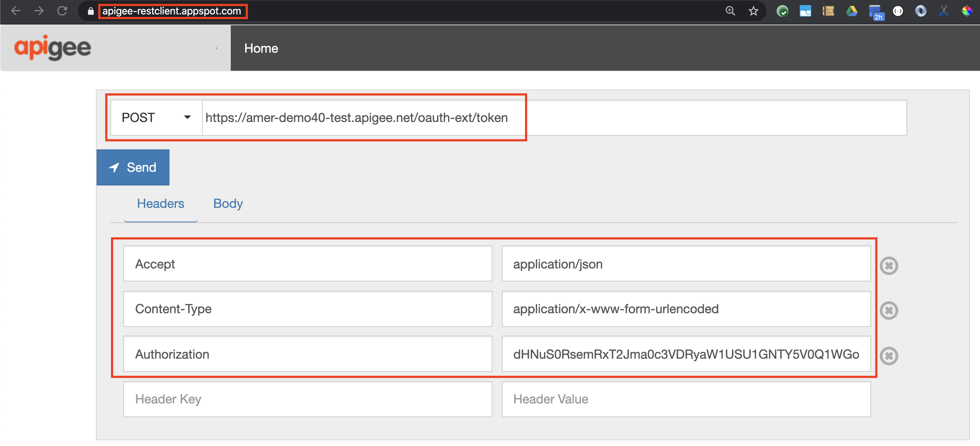Image resolution: width=980 pixels, height=446 pixels.
Task: Edit the application/json header value
Action: pos(686,263)
